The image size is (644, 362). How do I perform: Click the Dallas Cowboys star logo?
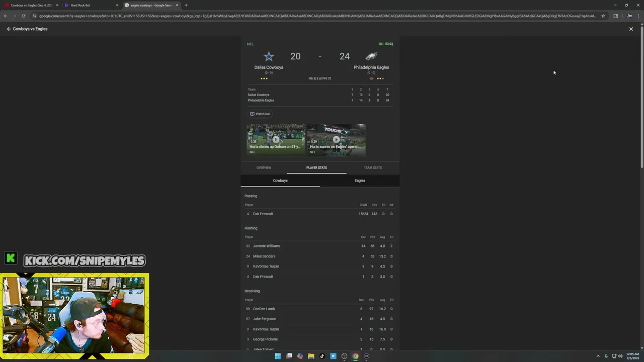point(269,56)
